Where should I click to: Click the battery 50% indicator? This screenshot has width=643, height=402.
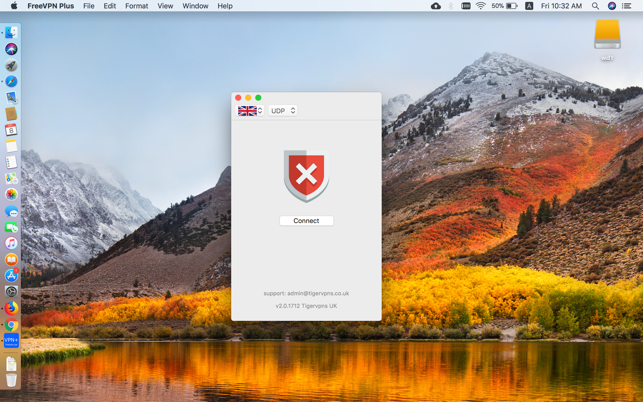pyautogui.click(x=504, y=6)
